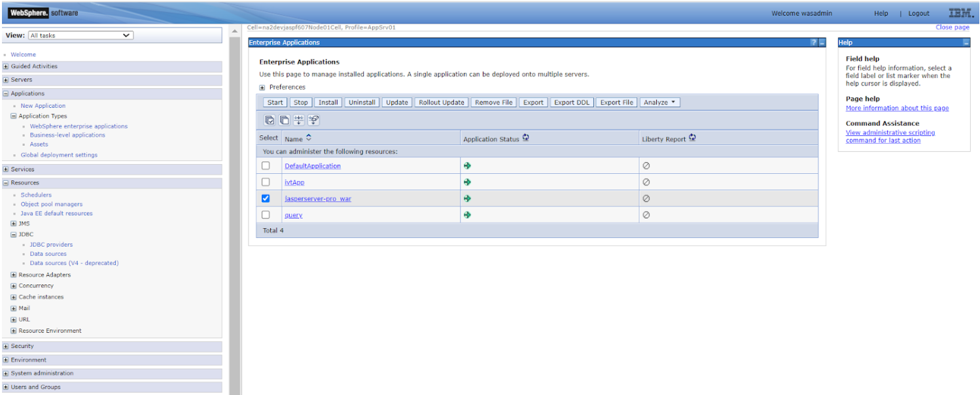The image size is (980, 395).
Task: Minimize the Enterprise Applications panel
Action: (822, 43)
